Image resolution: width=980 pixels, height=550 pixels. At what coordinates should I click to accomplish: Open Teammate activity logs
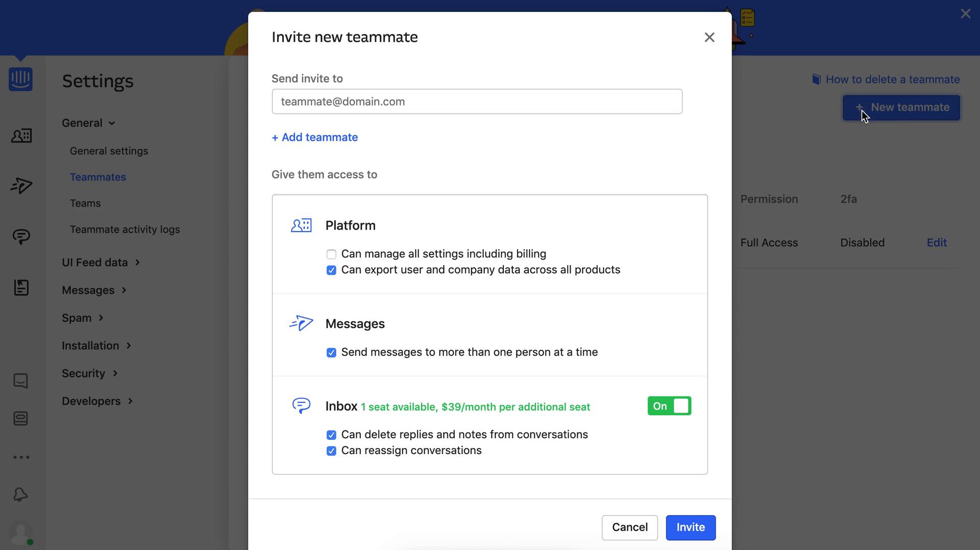point(125,229)
